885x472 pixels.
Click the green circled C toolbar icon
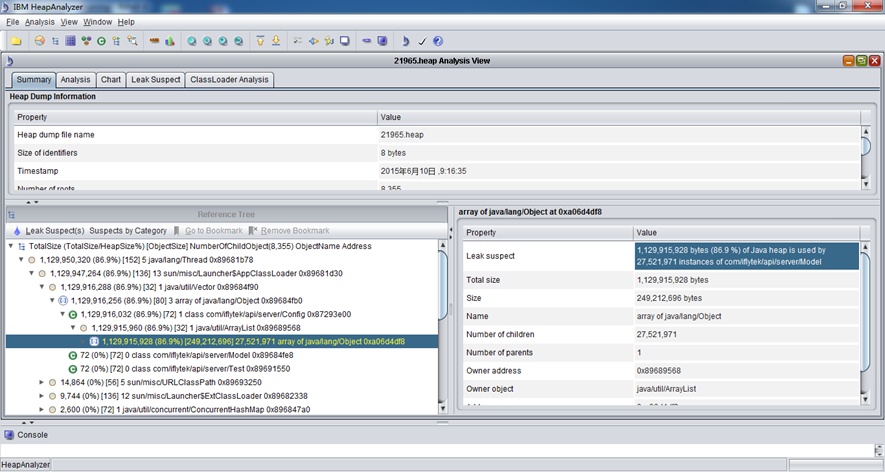point(101,41)
